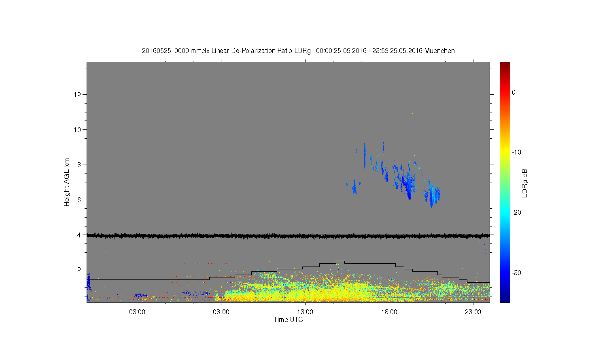Click the 13:00 time tick label

click(x=305, y=312)
